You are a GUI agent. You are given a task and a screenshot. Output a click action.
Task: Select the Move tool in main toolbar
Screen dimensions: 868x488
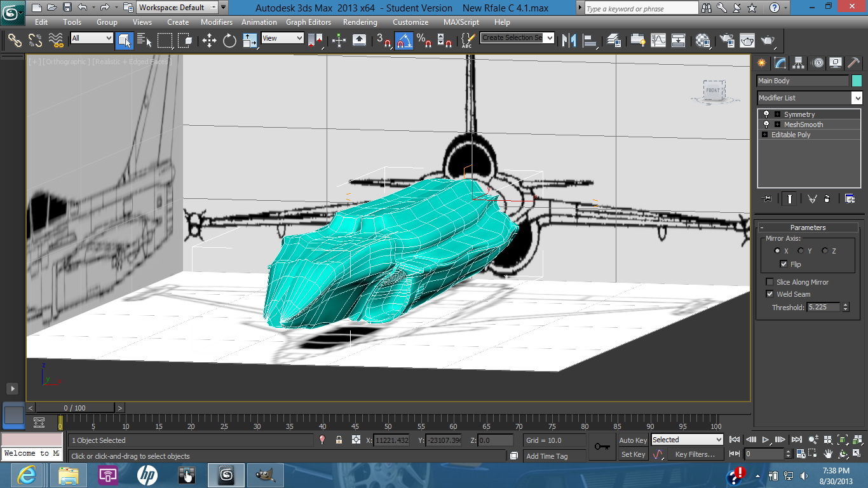(x=209, y=41)
